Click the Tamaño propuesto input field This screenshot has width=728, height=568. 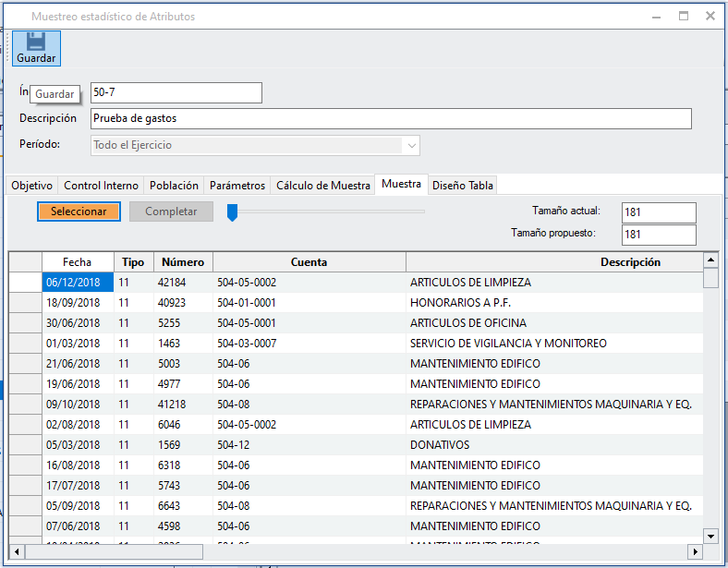(x=658, y=235)
